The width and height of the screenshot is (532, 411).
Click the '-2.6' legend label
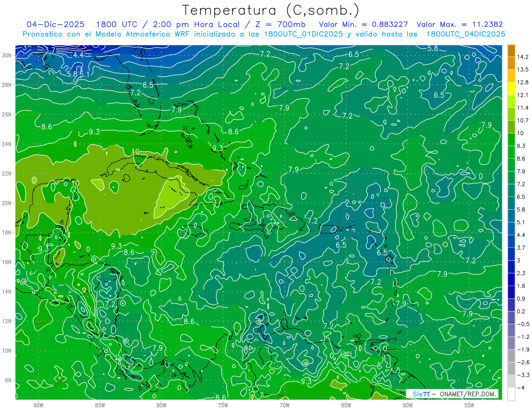523,362
